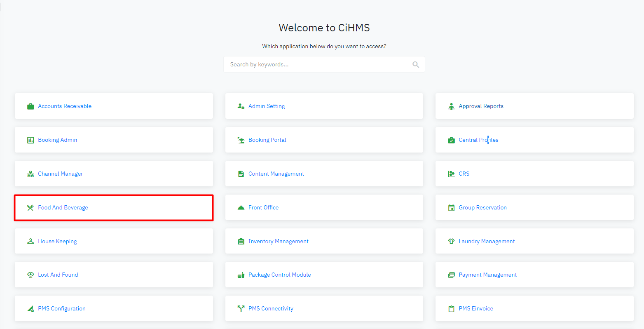Focus the Search by keywords field

click(x=317, y=65)
